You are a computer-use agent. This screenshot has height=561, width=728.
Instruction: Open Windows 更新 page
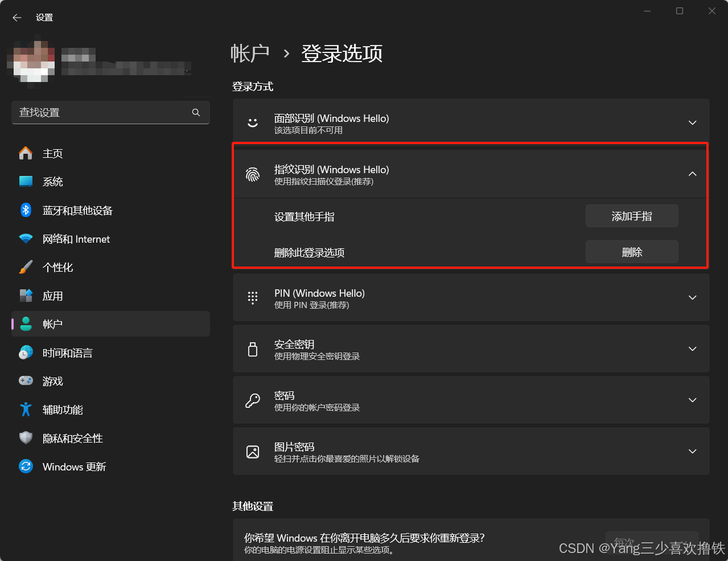pos(110,466)
